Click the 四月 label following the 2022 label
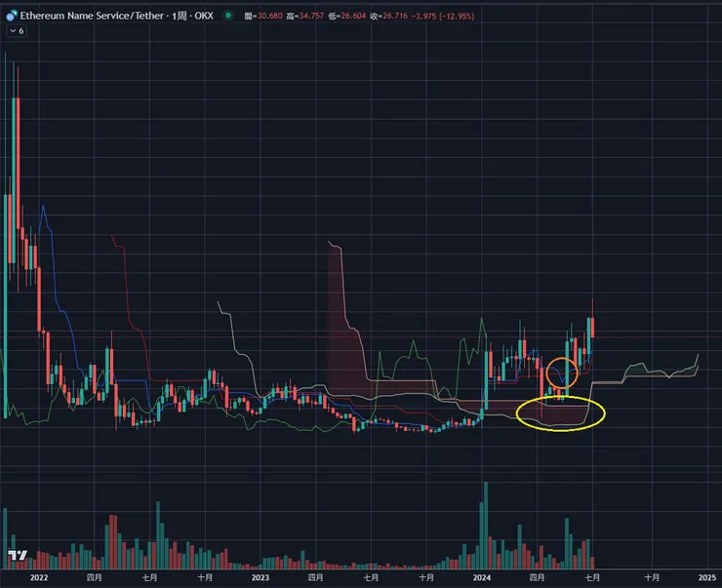Viewport: 722px width, 588px height. point(95,577)
